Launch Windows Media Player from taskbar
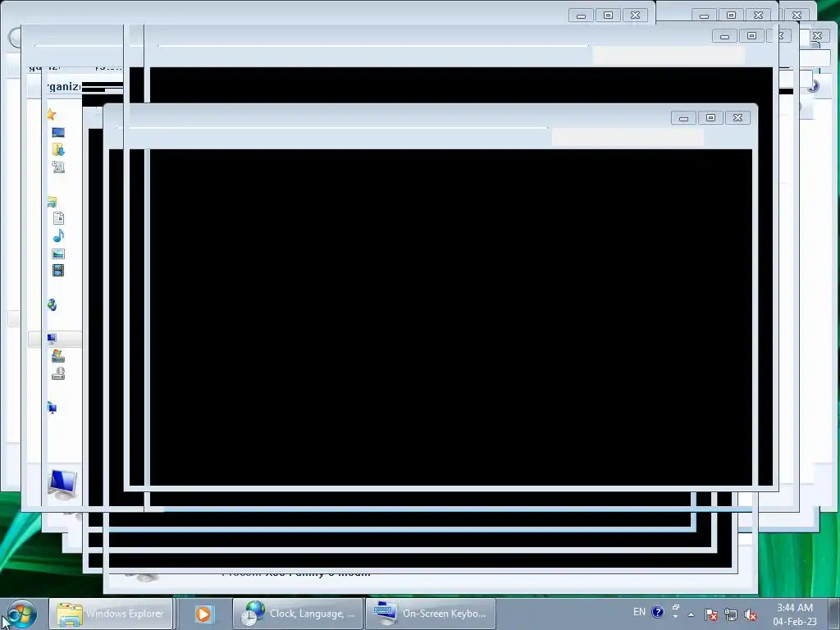Screen dimensions: 840x630 point(203,614)
